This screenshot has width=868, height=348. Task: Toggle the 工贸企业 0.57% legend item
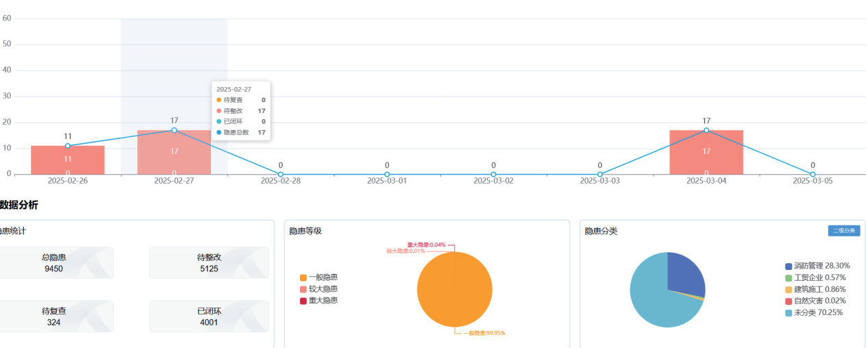(815, 277)
